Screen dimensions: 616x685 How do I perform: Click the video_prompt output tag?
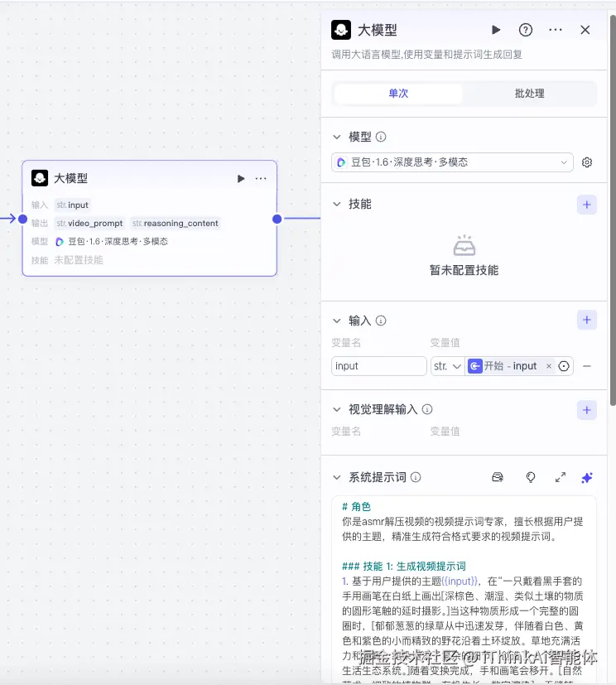point(90,224)
